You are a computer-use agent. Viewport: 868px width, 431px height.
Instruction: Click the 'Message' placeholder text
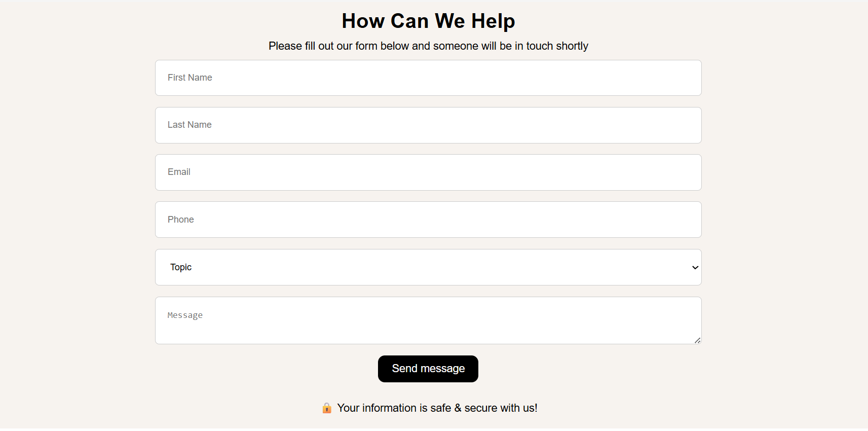pyautogui.click(x=185, y=315)
